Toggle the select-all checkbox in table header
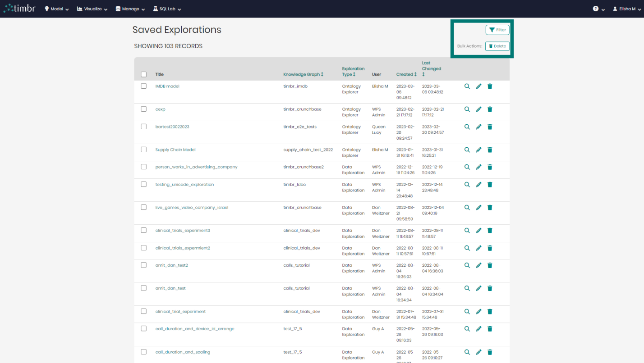 [144, 74]
